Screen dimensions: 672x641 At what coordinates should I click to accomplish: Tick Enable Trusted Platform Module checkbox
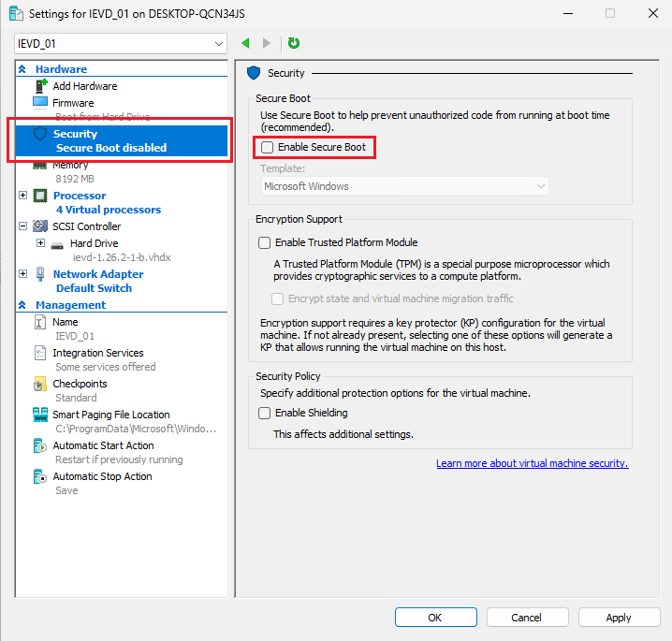point(264,242)
